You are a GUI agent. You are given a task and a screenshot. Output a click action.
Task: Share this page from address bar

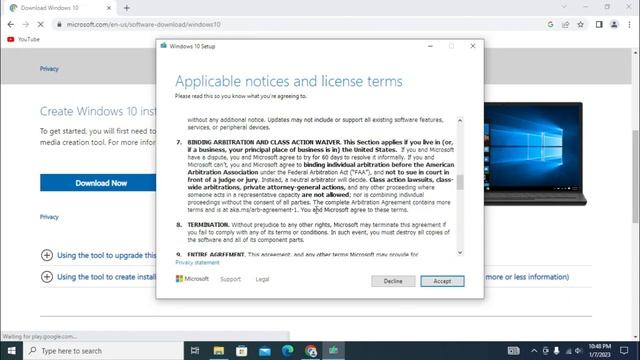[x=565, y=24]
